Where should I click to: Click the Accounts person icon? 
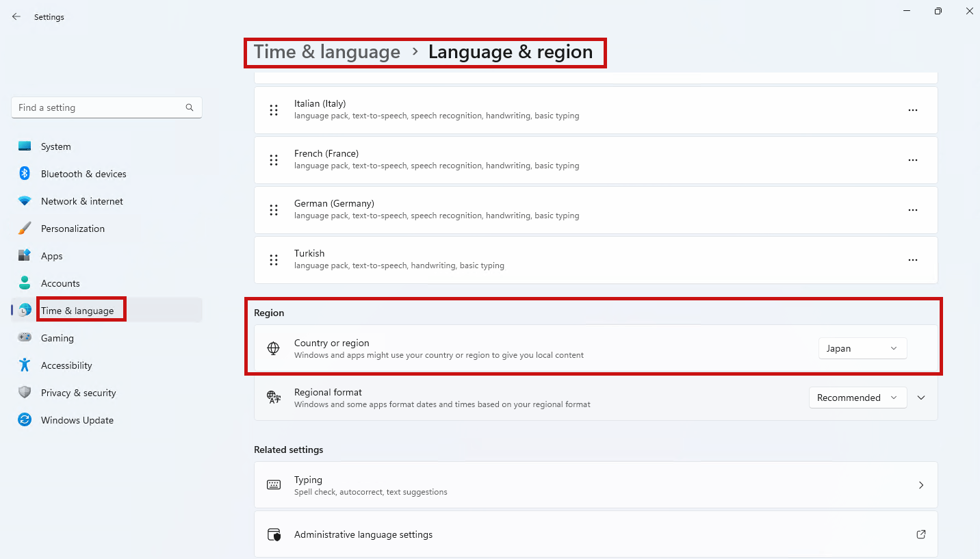pos(25,283)
